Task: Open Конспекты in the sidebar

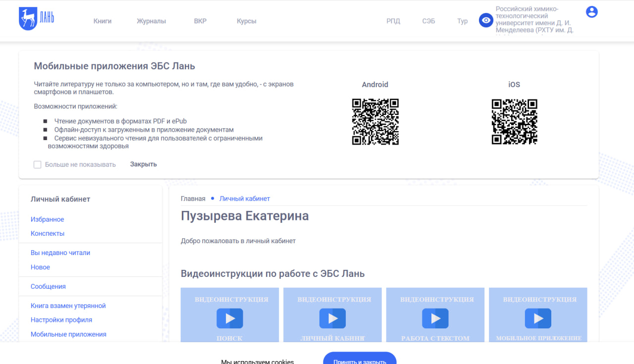Action: [48, 234]
